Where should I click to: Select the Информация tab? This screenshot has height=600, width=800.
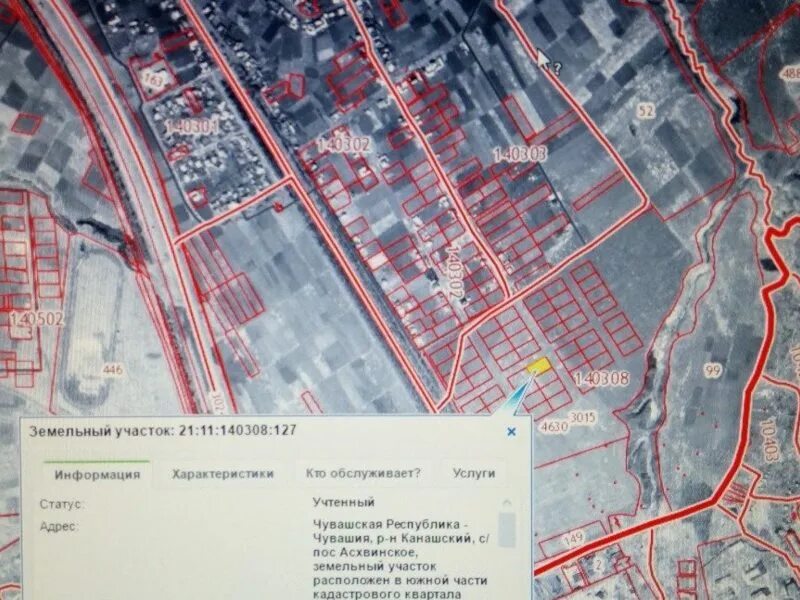(97, 474)
